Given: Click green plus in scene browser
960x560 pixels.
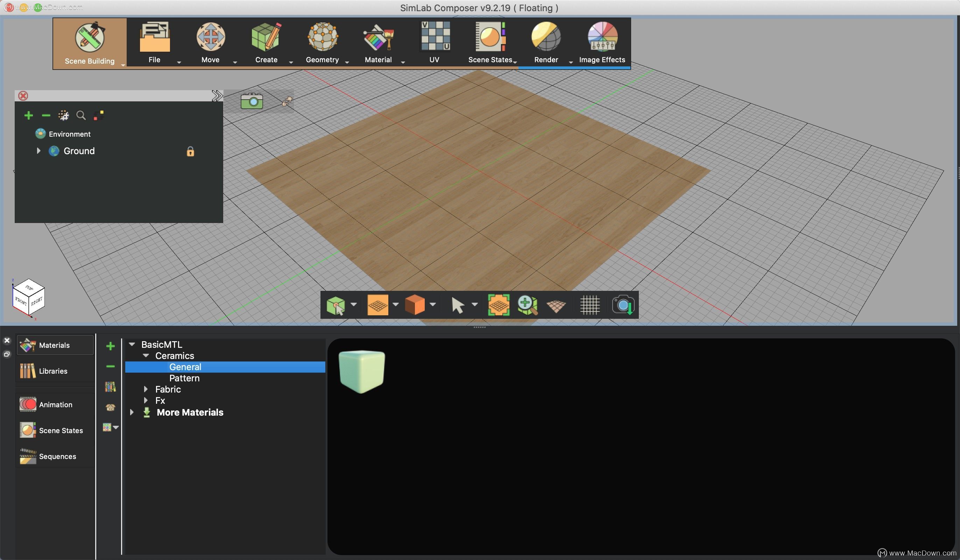Looking at the screenshot, I should click(29, 115).
